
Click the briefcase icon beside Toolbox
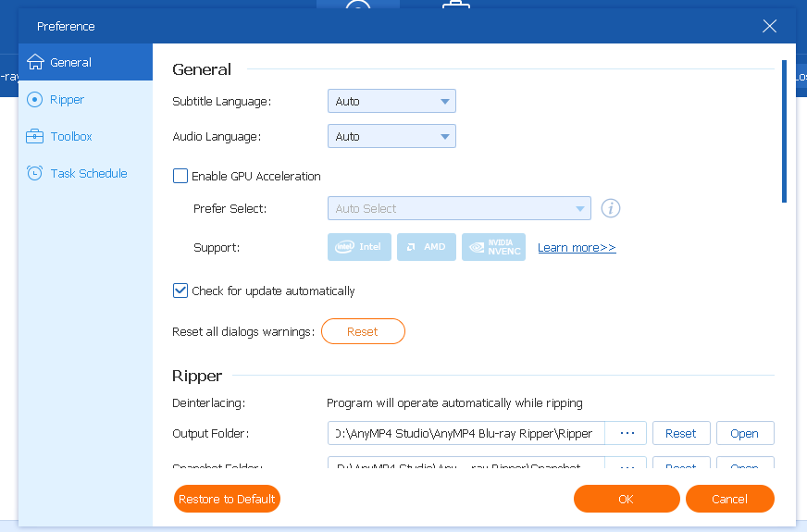34,136
